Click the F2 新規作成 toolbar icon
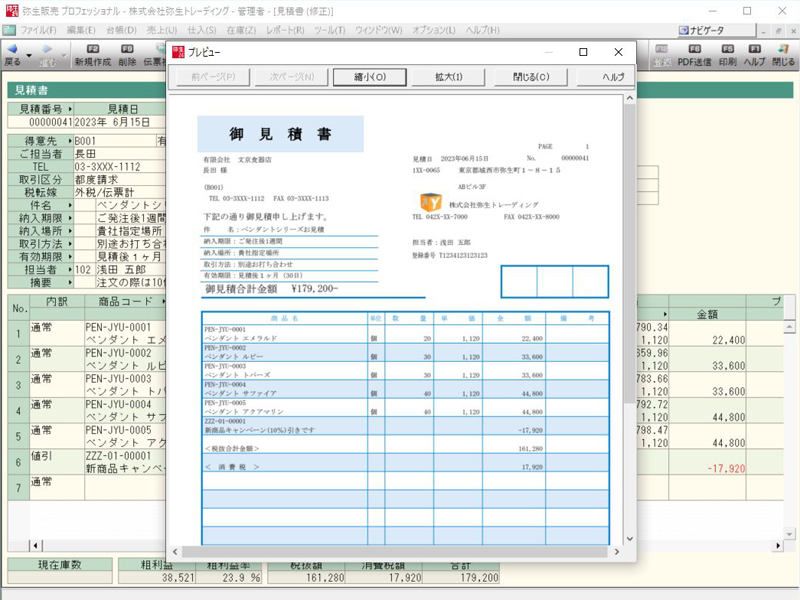Screen dimensions: 800x600 pos(92,49)
